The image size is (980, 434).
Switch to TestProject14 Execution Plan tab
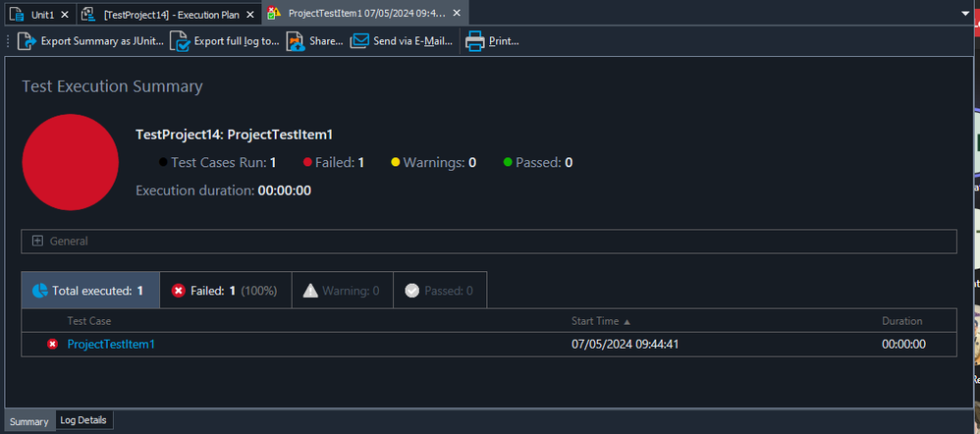(169, 14)
